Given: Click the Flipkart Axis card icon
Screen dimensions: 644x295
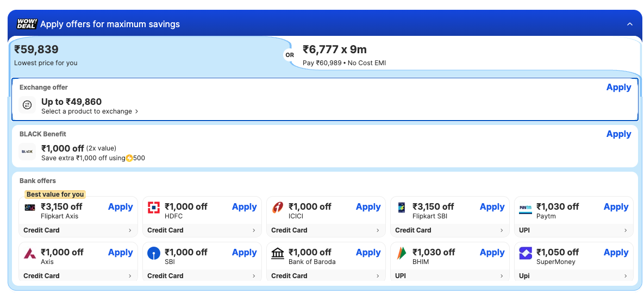Looking at the screenshot, I should coord(30,208).
